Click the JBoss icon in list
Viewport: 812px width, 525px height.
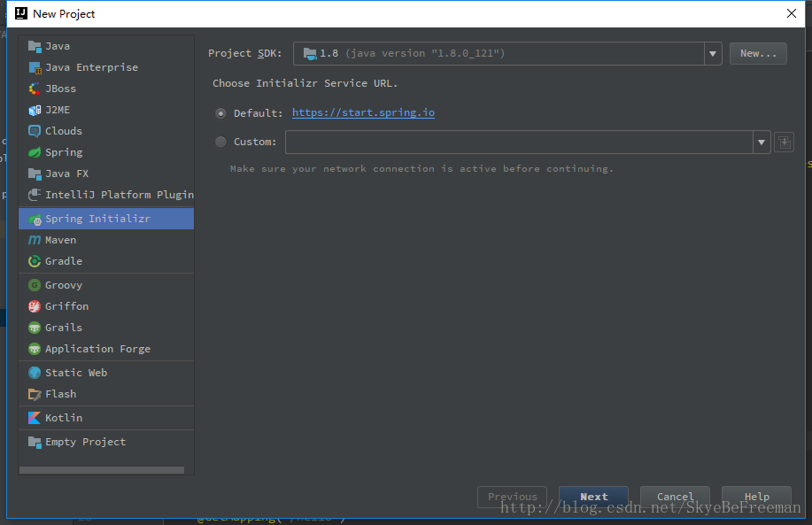[35, 89]
